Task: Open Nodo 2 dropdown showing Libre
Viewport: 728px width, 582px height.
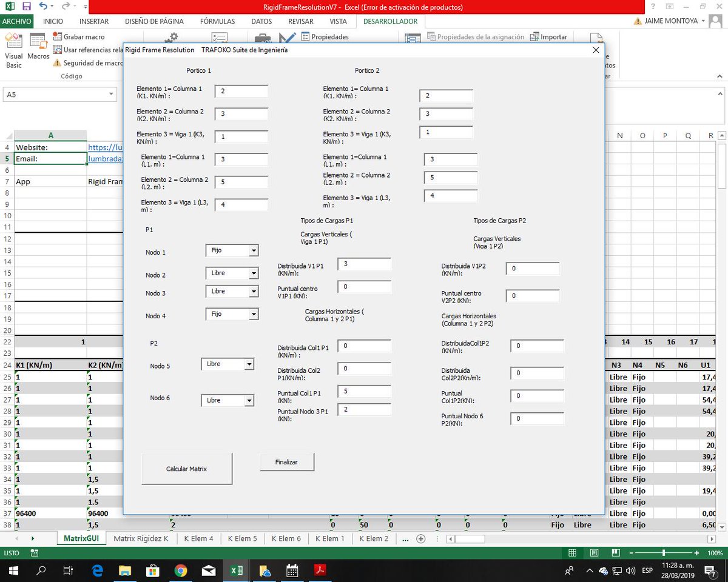Action: [x=254, y=273]
